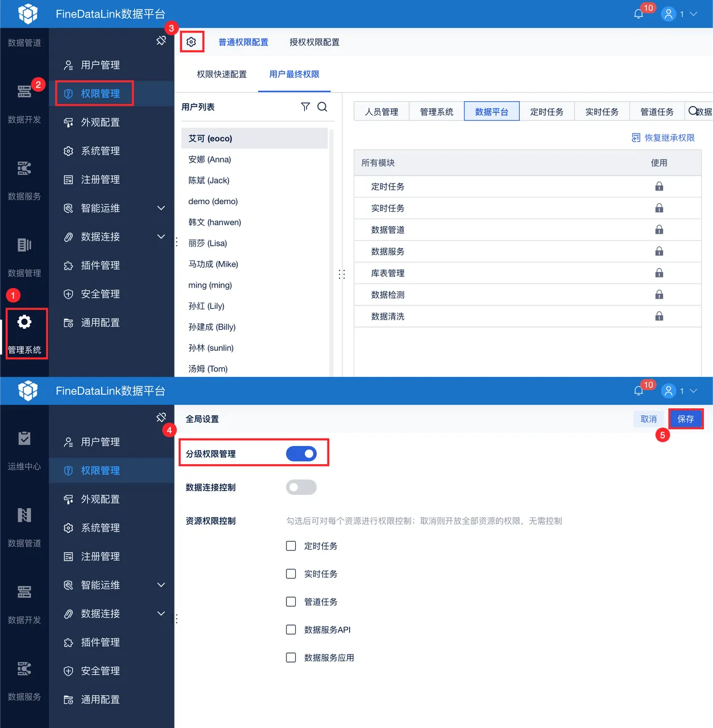Image resolution: width=713 pixels, height=728 pixels.
Task: Select user 陈斌 (Jack) in user list
Action: [x=254, y=180]
